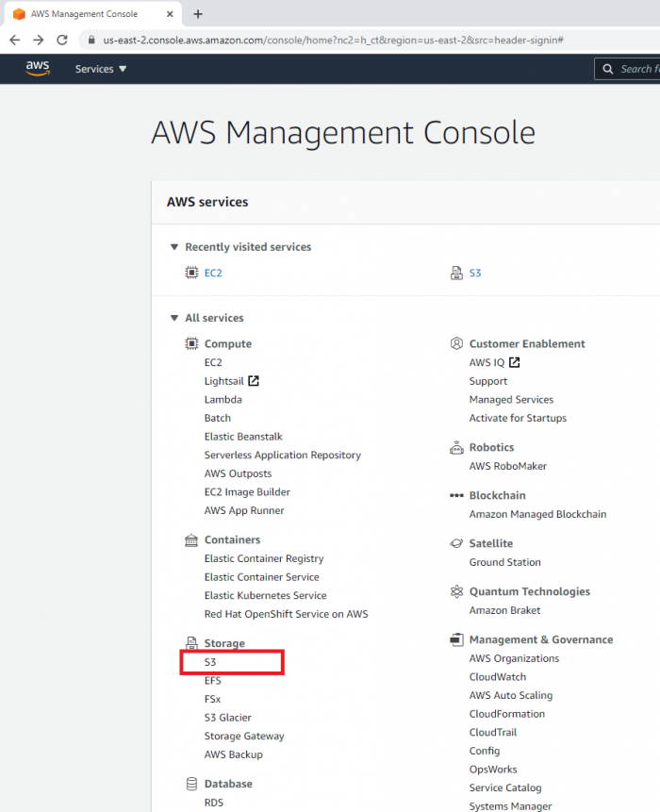Go back in browser history
This screenshot has width=660, height=812.
(x=15, y=40)
